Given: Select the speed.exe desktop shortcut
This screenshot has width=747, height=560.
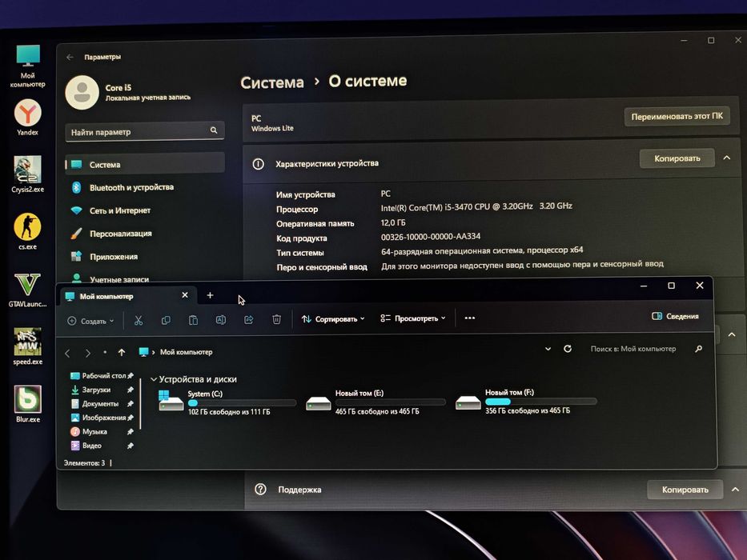Looking at the screenshot, I should point(28,346).
